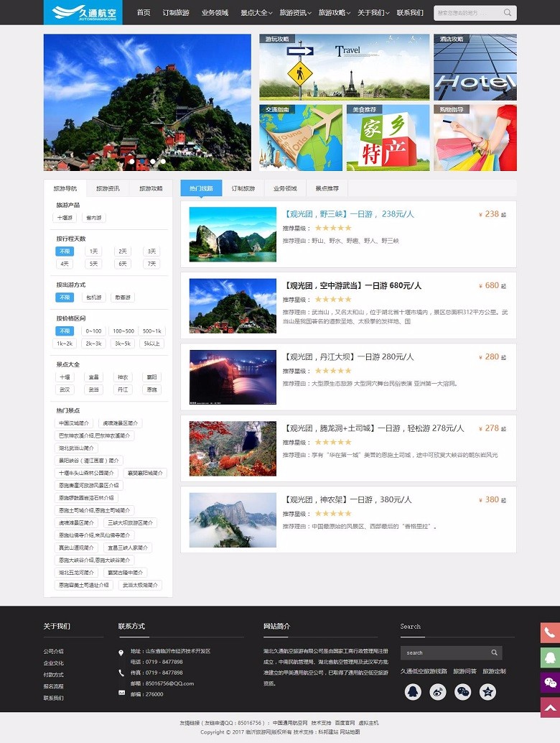
Task: Open 联系我们 in the top navigation
Action: pyautogui.click(x=410, y=13)
